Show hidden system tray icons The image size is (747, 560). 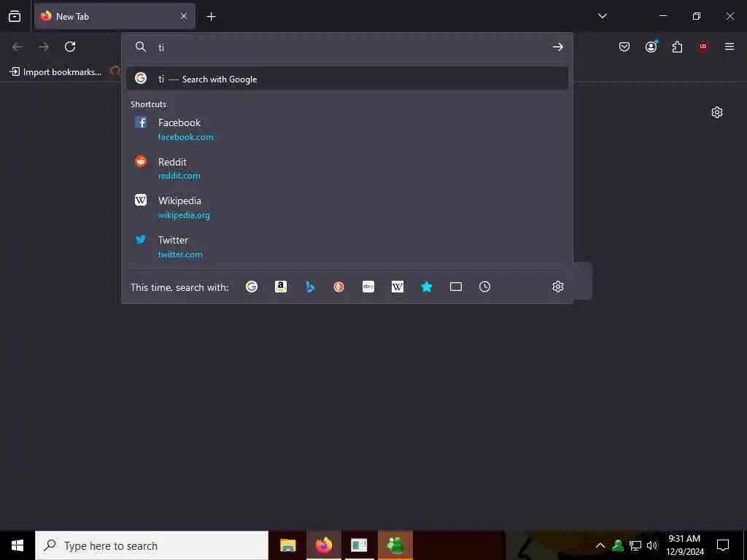tap(600, 545)
